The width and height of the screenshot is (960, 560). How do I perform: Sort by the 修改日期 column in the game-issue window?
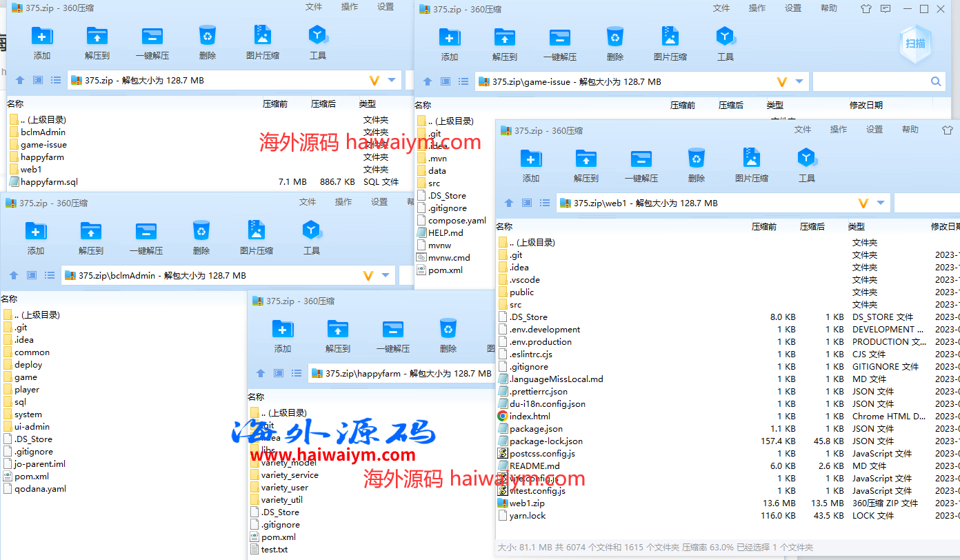point(866,106)
